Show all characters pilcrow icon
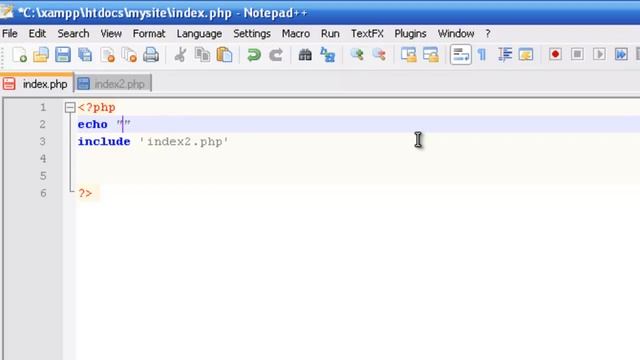Viewport: 640px width, 360px height. pos(482,55)
